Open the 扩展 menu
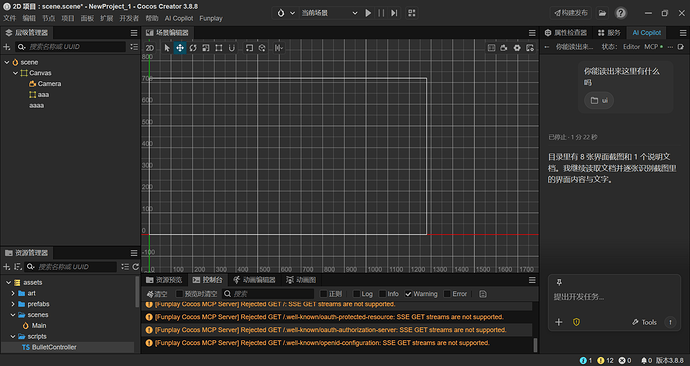Image resolution: width=690 pixels, height=366 pixels. pos(106,18)
